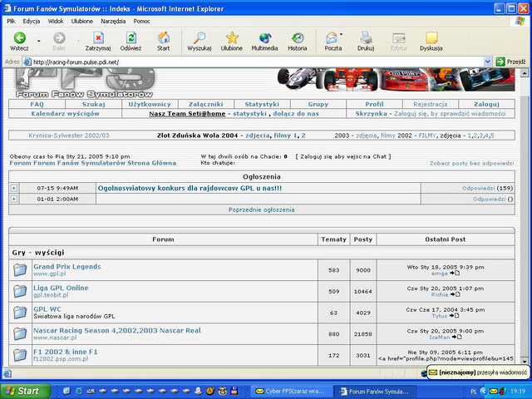Open the home page via the Start toolbar icon

click(x=163, y=42)
